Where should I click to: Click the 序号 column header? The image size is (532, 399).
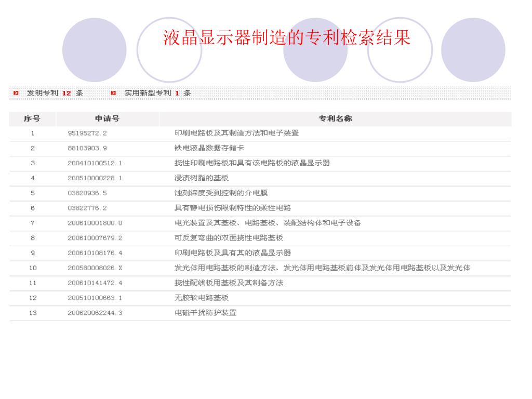tap(32, 118)
